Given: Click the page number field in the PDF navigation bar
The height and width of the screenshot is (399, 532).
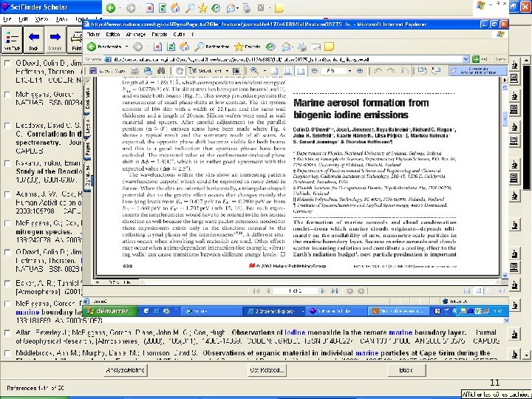Looking at the screenshot, I should (x=295, y=291).
